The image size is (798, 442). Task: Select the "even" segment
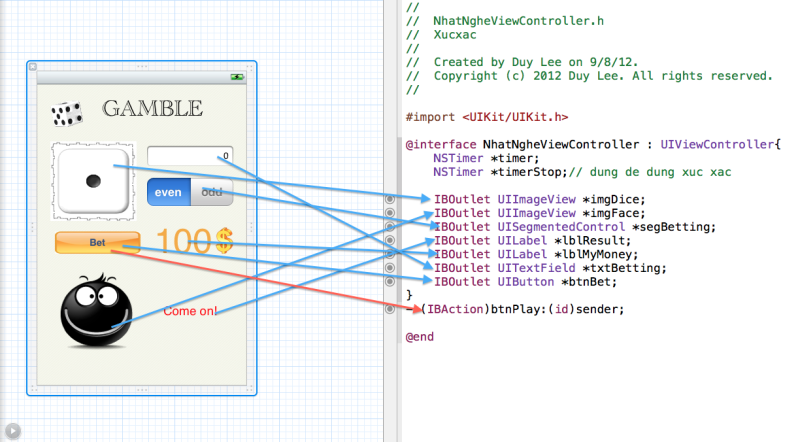pos(168,192)
